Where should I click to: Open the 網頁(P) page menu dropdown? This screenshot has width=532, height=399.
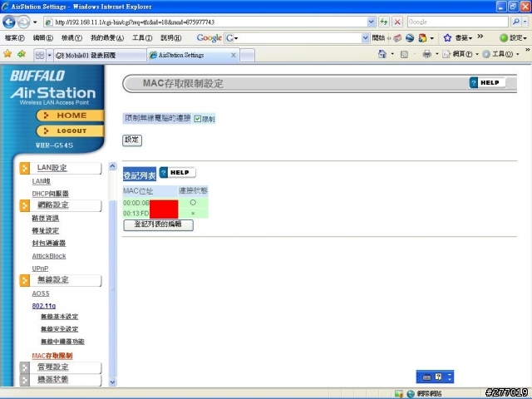[x=461, y=54]
